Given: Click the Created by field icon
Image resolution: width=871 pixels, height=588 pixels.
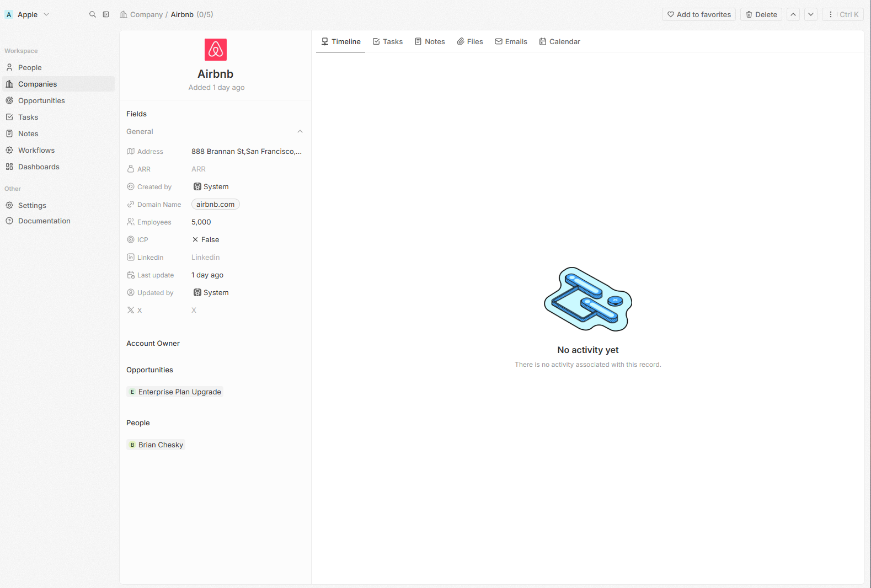Looking at the screenshot, I should point(131,186).
